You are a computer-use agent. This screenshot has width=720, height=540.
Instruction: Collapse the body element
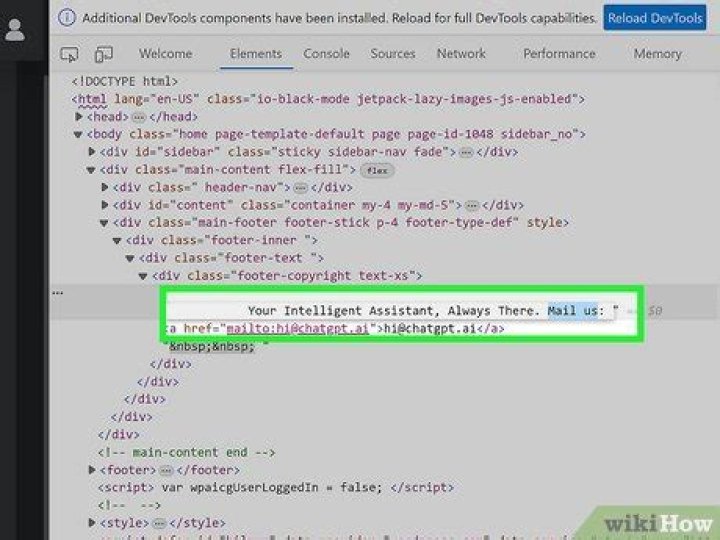[x=78, y=134]
